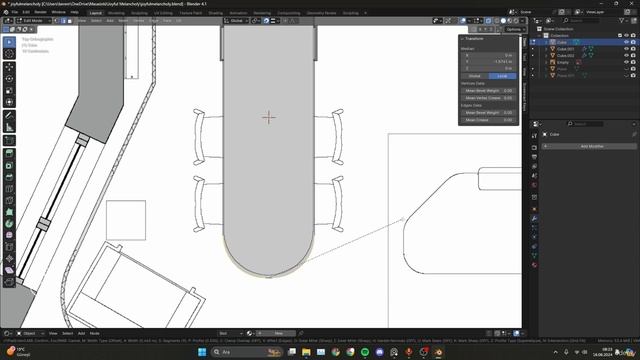Image resolution: width=640 pixels, height=360 pixels.
Task: Select the Inset Faces tool
Action: coord(9,165)
